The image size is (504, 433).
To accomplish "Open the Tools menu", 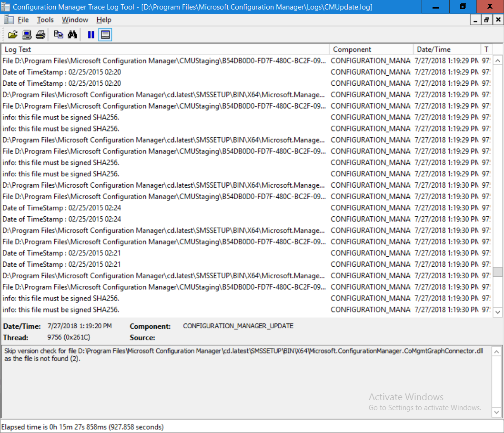I will click(x=45, y=20).
